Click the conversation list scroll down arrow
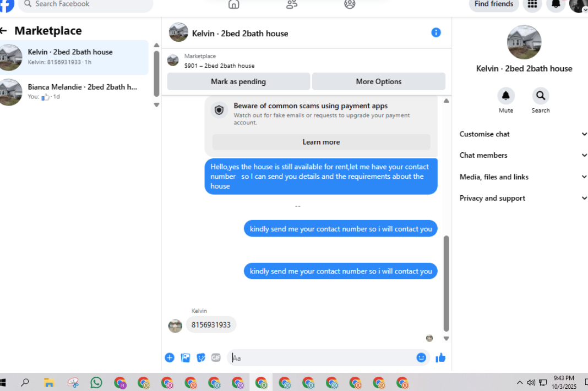The width and height of the screenshot is (588, 391). (156, 105)
